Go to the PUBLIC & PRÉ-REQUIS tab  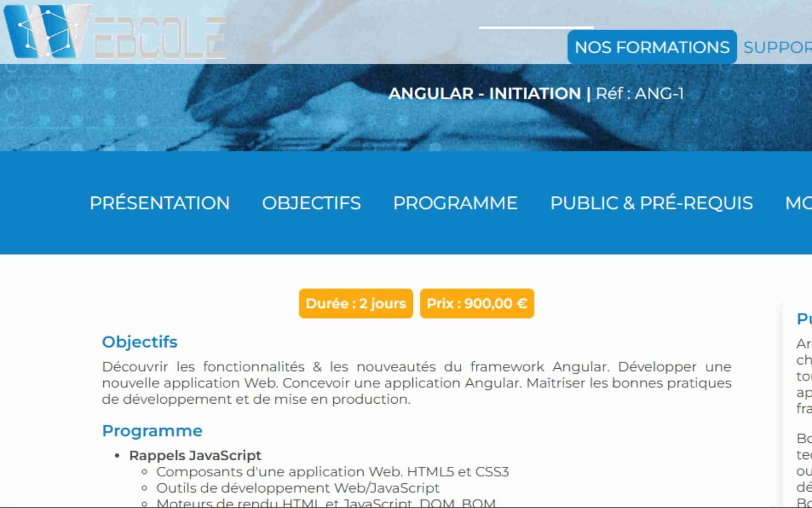651,203
